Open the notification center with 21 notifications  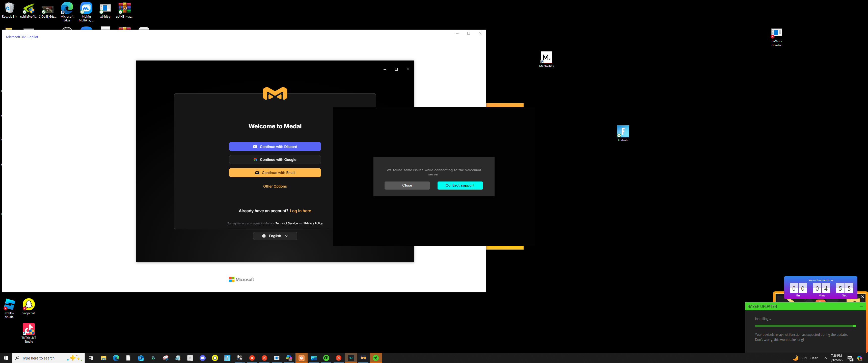tap(850, 358)
